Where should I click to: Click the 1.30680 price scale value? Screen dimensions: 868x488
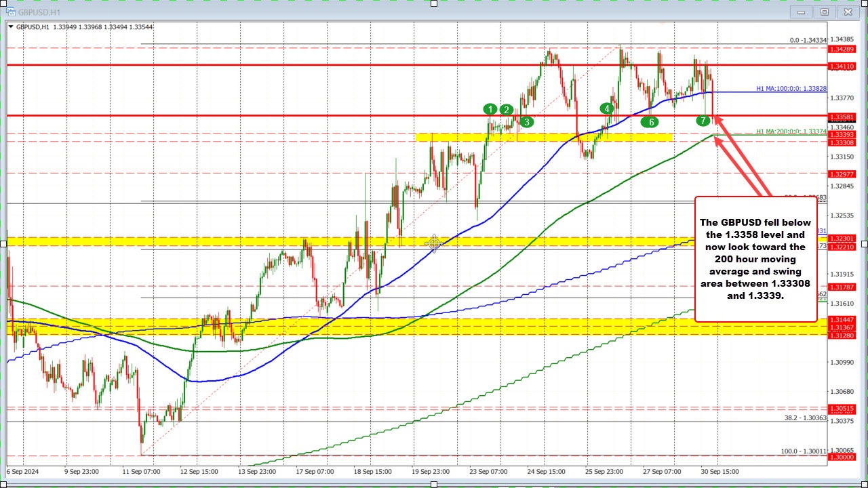pos(841,392)
